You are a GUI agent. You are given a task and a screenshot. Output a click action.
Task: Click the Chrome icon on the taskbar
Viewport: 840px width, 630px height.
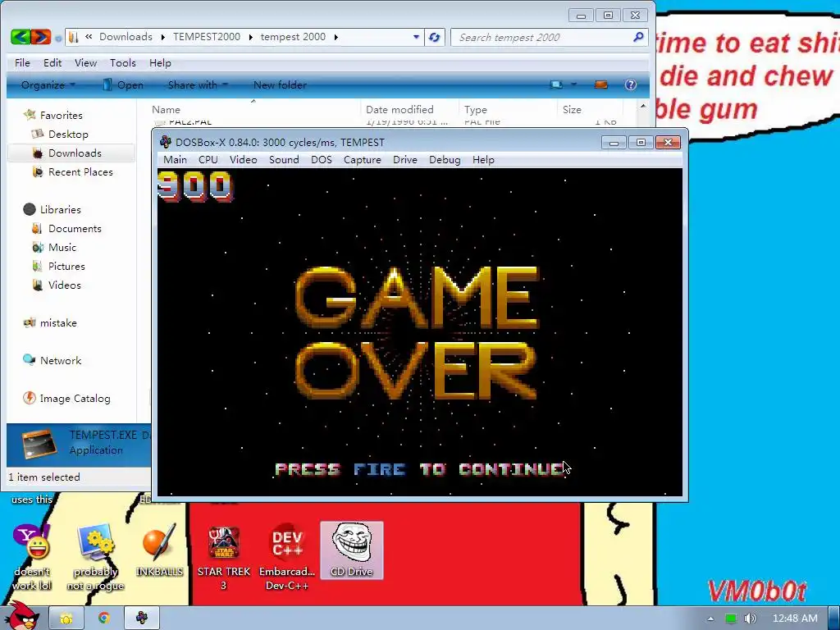tap(103, 619)
